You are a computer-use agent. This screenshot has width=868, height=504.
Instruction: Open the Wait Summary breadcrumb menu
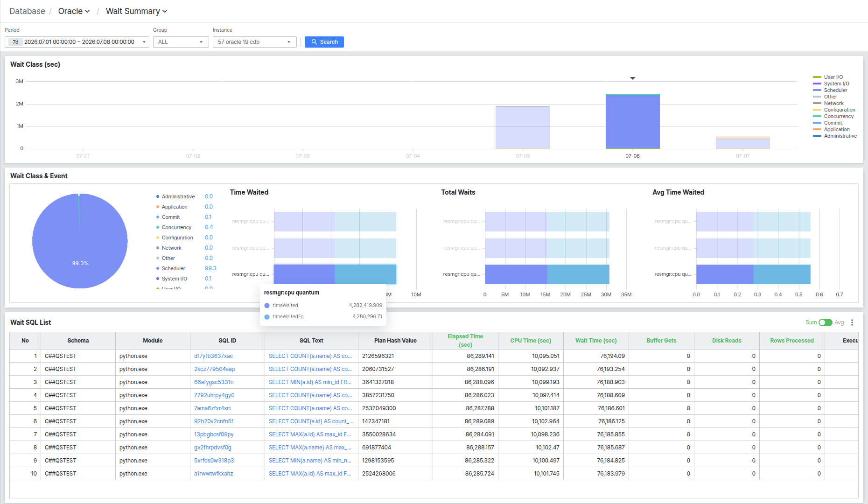pyautogui.click(x=136, y=11)
